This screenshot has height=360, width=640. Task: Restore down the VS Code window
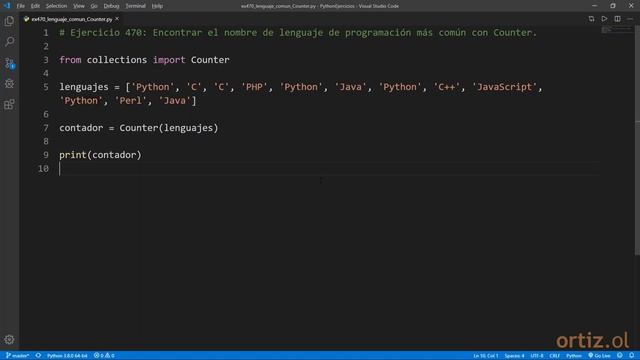coord(613,6)
